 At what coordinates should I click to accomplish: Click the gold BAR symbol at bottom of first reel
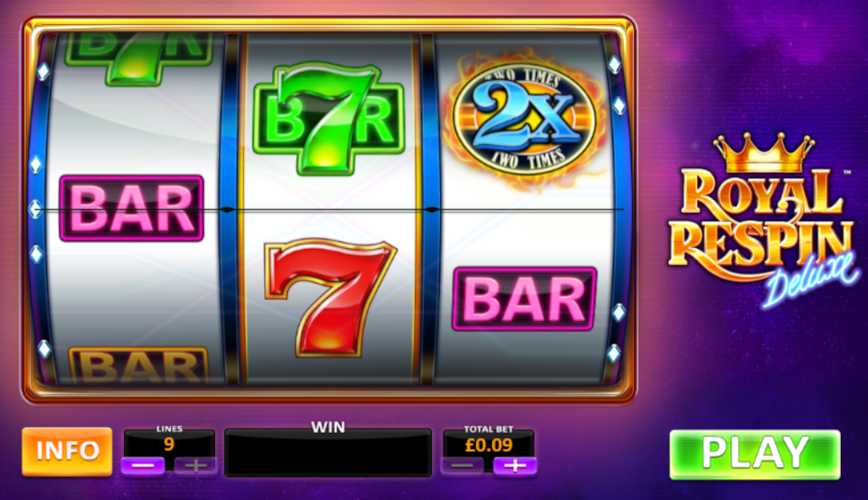[138, 365]
